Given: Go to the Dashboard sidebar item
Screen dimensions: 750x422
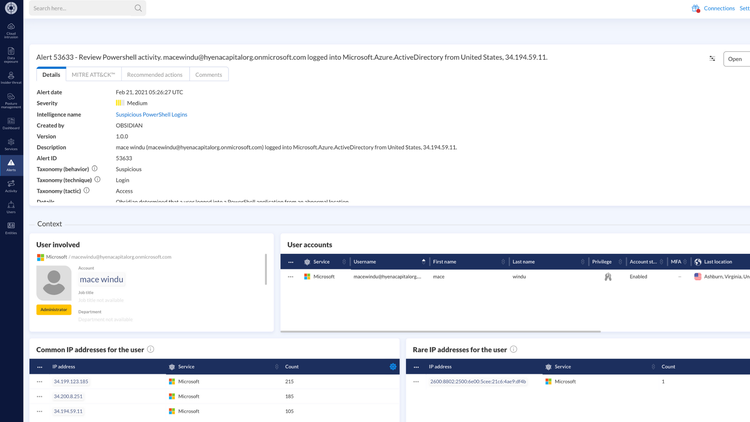Looking at the screenshot, I should pos(11,123).
